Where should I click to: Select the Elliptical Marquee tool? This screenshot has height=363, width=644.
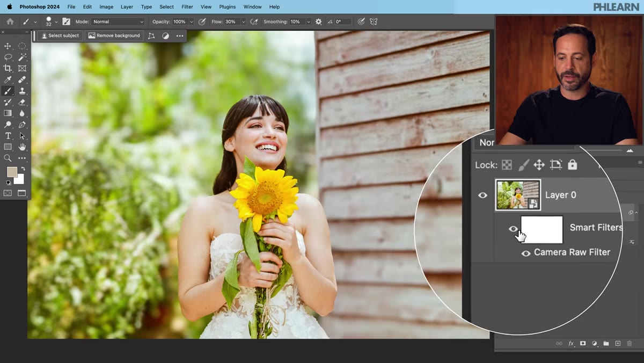click(22, 46)
